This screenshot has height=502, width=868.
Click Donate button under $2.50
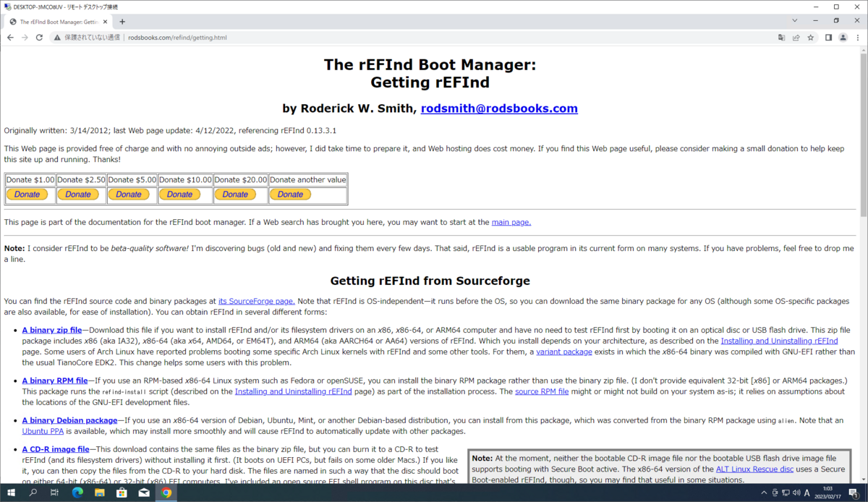click(78, 194)
